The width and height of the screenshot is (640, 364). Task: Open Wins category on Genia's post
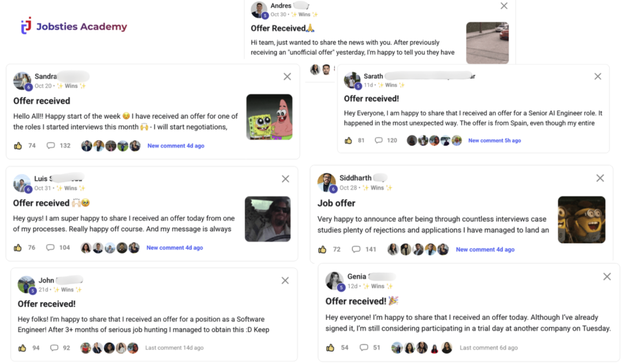[x=377, y=286]
